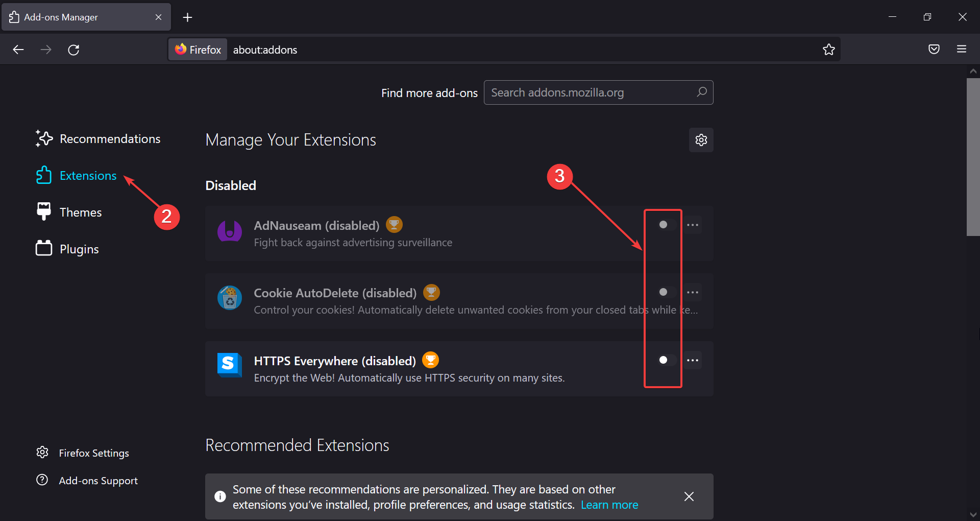Viewport: 980px width, 521px height.
Task: Open more options for HTTPS Everywhere
Action: (693, 360)
